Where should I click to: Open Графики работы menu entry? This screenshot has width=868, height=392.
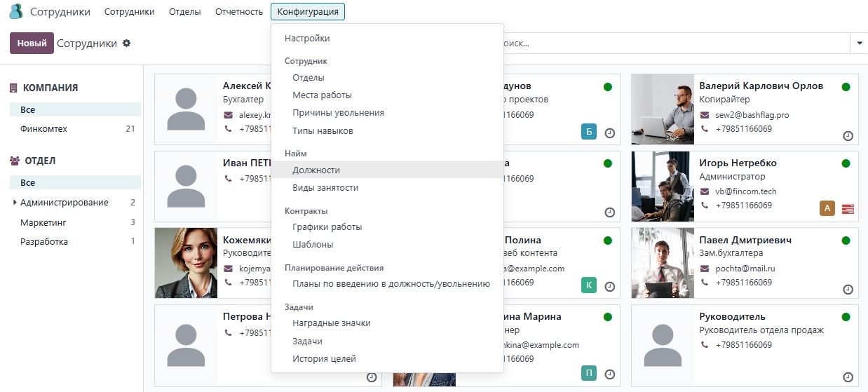(x=327, y=227)
